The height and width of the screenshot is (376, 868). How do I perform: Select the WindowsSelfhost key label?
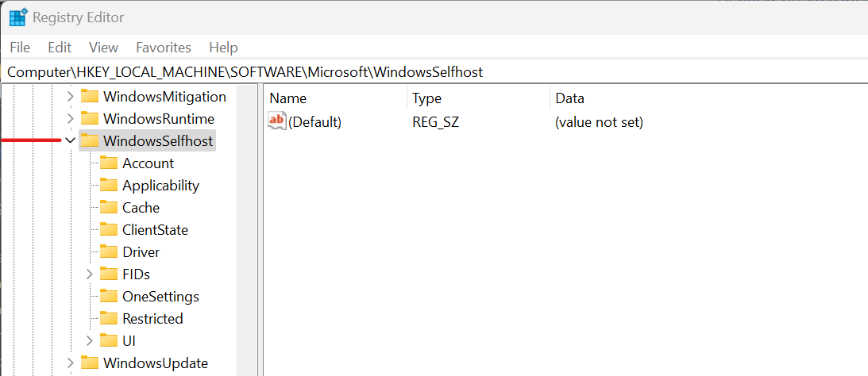158,141
